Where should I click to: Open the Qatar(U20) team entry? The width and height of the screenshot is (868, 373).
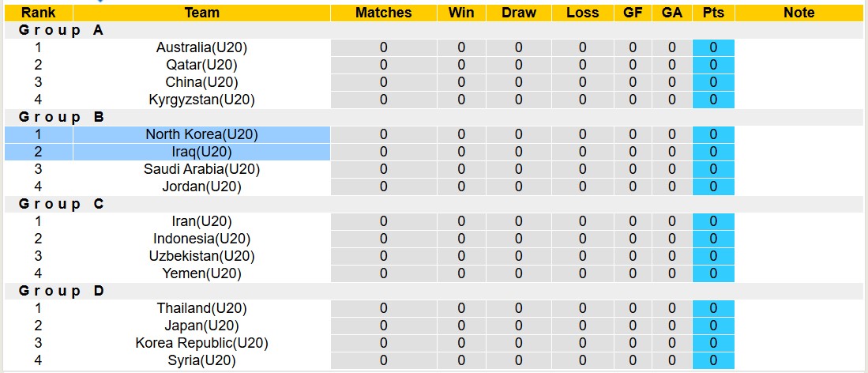point(201,65)
